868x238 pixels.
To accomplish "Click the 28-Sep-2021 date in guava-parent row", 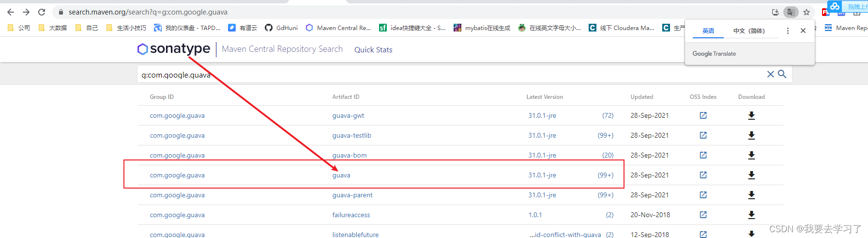I will tap(650, 195).
